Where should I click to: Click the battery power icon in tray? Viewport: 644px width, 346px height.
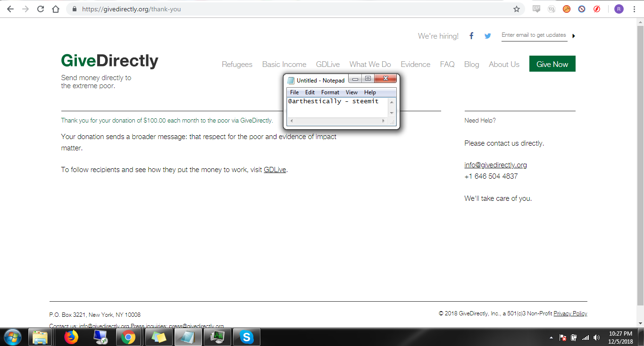pos(574,338)
